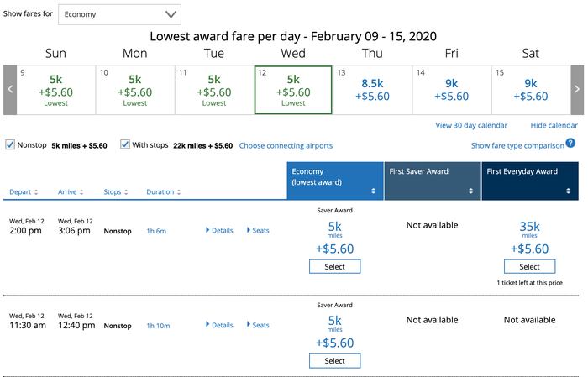
Task: Go to previous week in fare calendar
Action: tap(10, 90)
